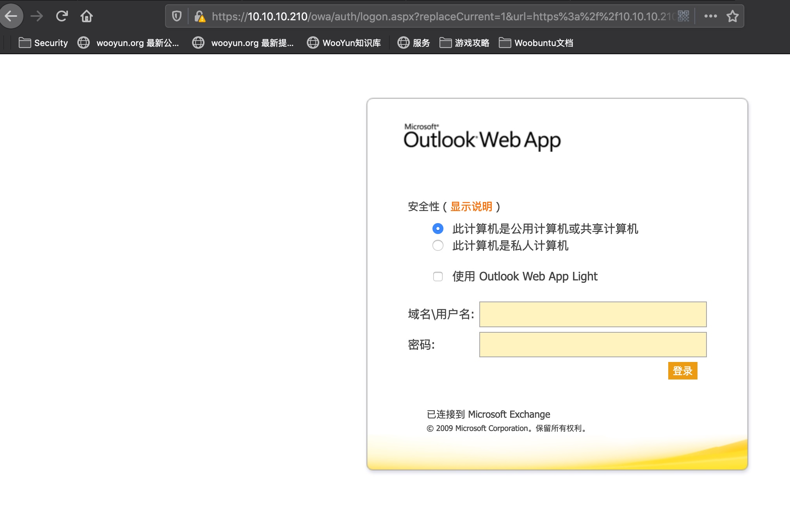Open the QR code icon in address bar
790x532 pixels.
(683, 16)
